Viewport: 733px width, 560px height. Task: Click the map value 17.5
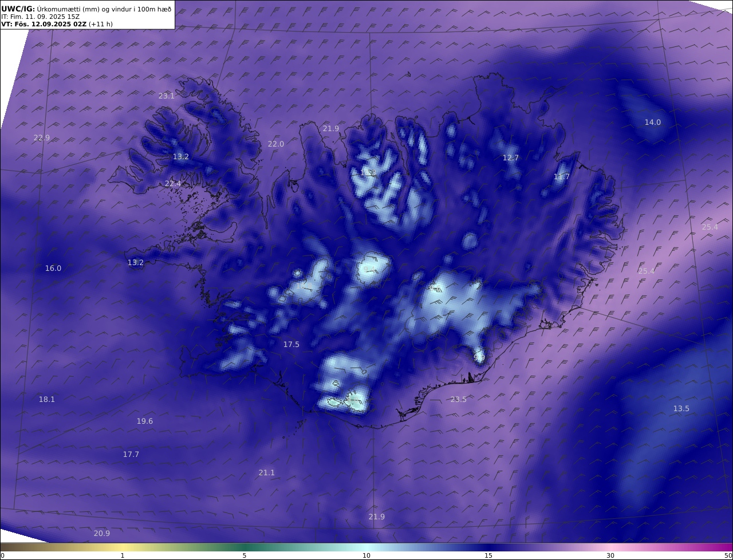tap(291, 345)
